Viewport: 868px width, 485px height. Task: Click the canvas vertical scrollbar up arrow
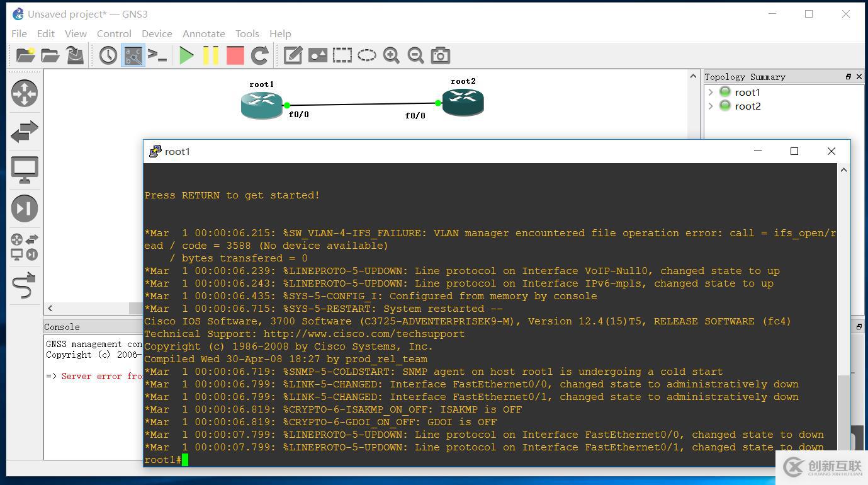pos(694,76)
